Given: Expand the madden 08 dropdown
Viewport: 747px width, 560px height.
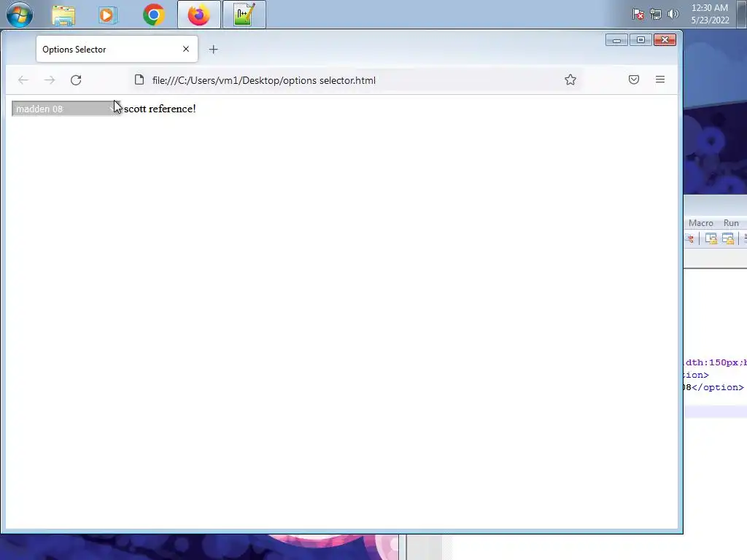Looking at the screenshot, I should click(66, 109).
